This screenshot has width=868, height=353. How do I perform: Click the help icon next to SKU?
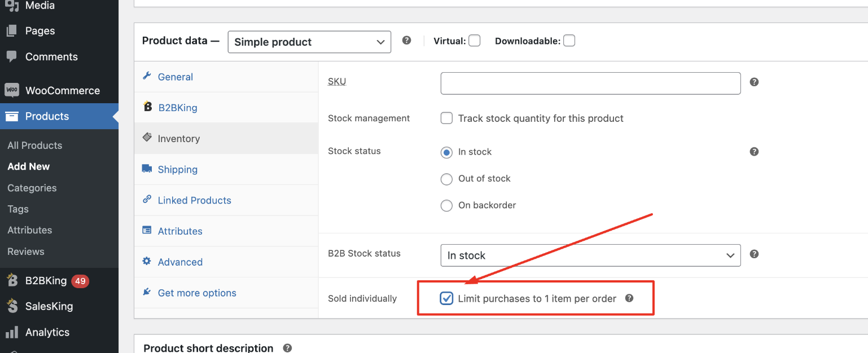754,82
